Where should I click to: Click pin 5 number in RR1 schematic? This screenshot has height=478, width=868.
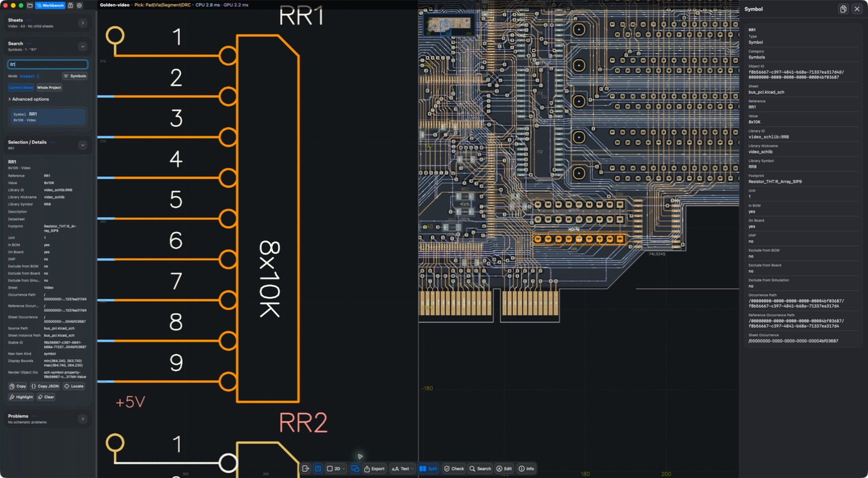pos(176,200)
